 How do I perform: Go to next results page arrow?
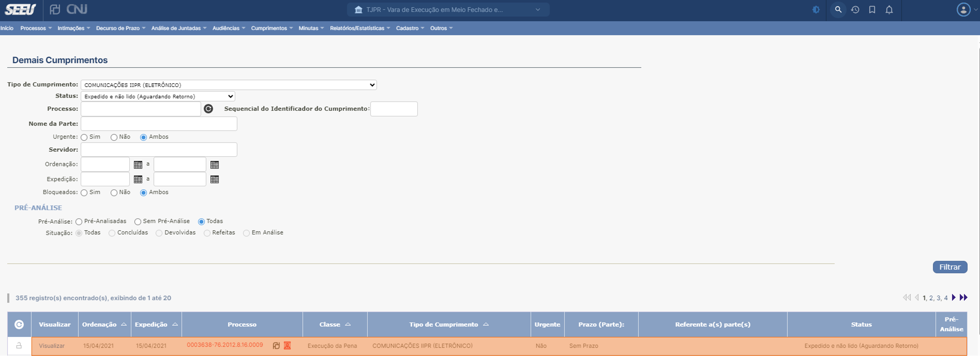(954, 297)
